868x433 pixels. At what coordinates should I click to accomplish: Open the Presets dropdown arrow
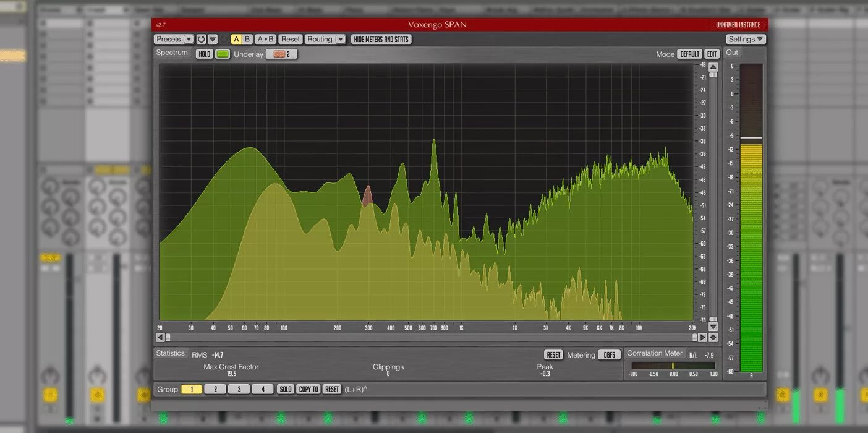tap(189, 39)
